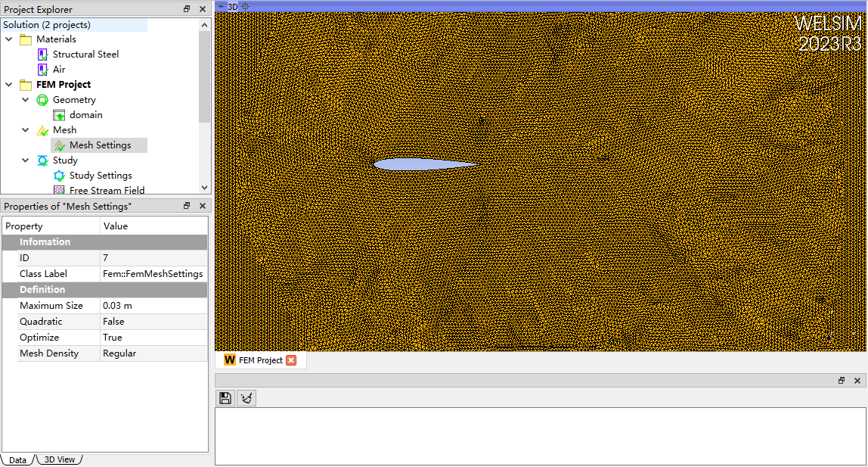Select the FEM Project document tab
Viewport: 868px width, 467px height.
(259, 360)
